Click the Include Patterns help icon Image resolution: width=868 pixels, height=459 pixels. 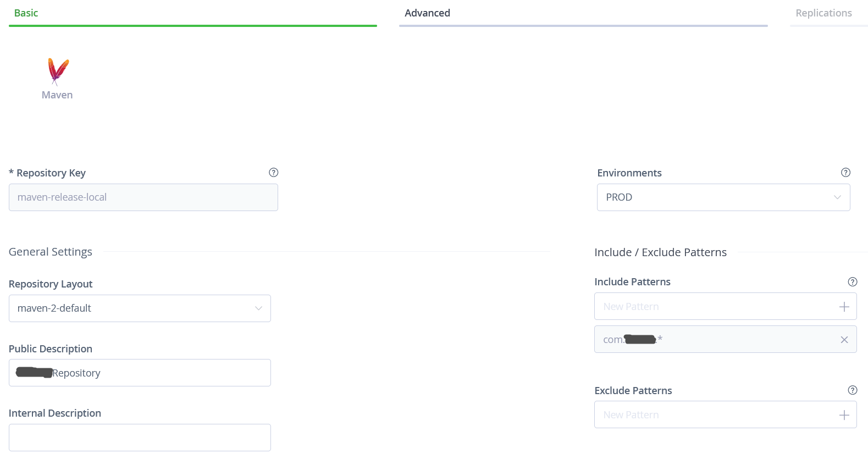pos(852,282)
